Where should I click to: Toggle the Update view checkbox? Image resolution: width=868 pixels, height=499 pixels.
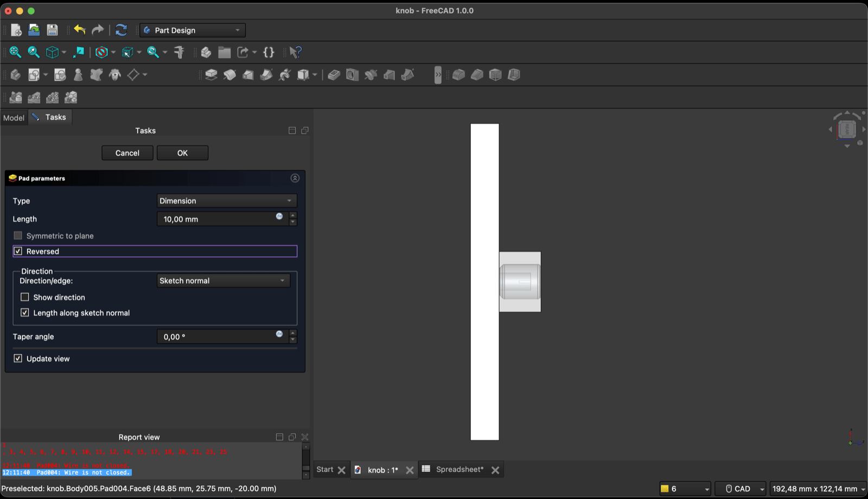(x=18, y=358)
